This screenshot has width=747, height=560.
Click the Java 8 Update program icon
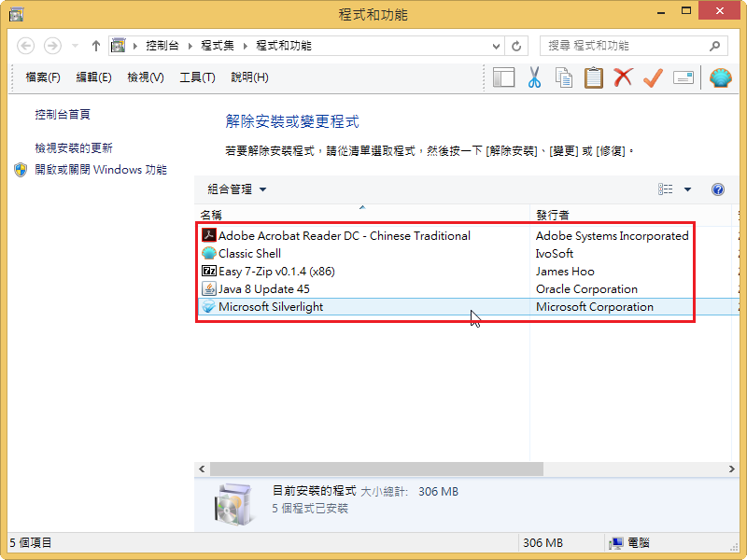[x=208, y=288]
